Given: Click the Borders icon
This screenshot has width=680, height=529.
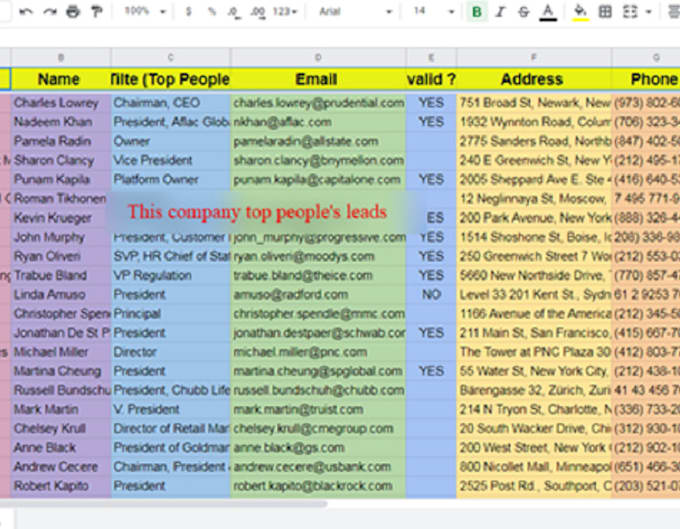Looking at the screenshot, I should (605, 12).
